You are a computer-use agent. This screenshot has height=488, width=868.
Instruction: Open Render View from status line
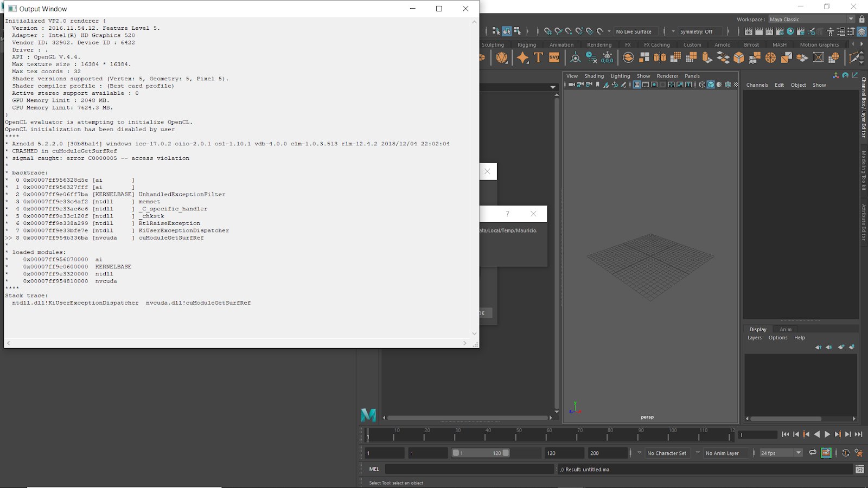749,31
